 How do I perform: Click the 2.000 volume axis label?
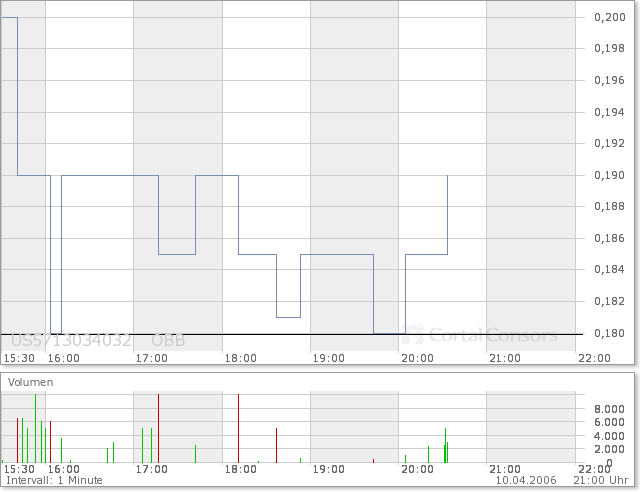(x=609, y=450)
